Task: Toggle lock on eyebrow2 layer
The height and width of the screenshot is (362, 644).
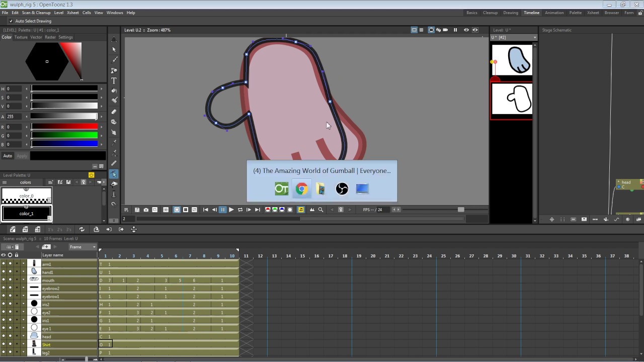Action: tap(16, 289)
